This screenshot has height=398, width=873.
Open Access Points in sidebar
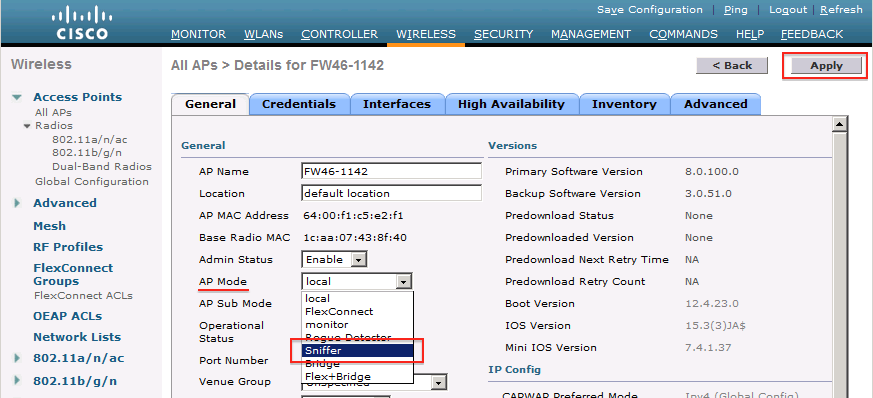pos(77,97)
